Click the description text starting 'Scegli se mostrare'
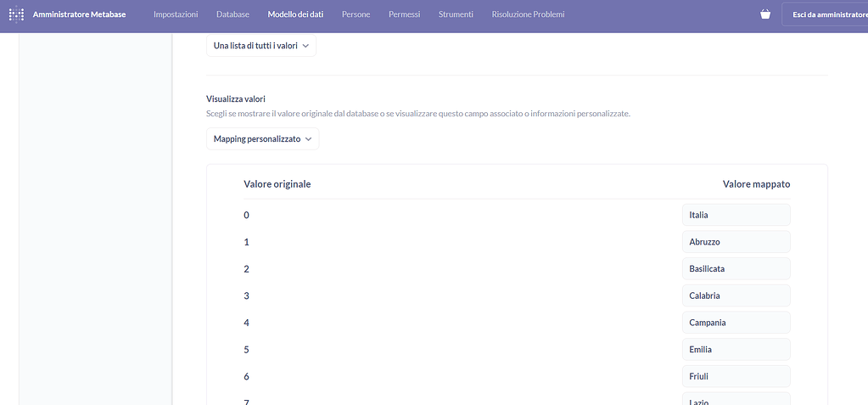 click(x=418, y=114)
